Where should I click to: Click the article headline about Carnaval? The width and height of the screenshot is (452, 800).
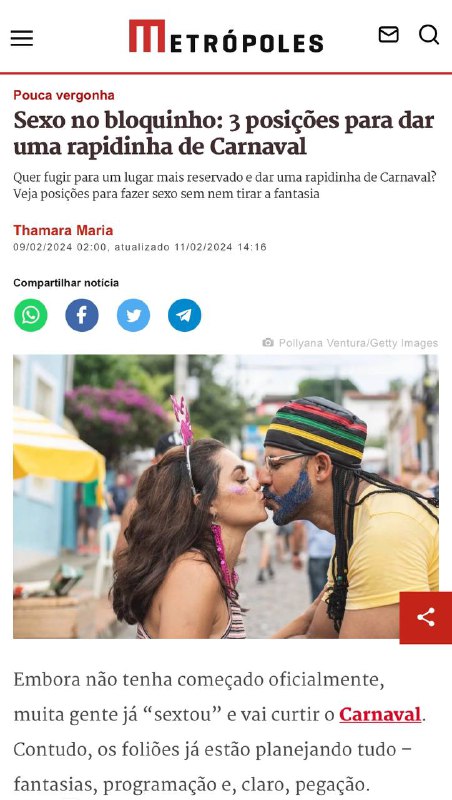224,134
